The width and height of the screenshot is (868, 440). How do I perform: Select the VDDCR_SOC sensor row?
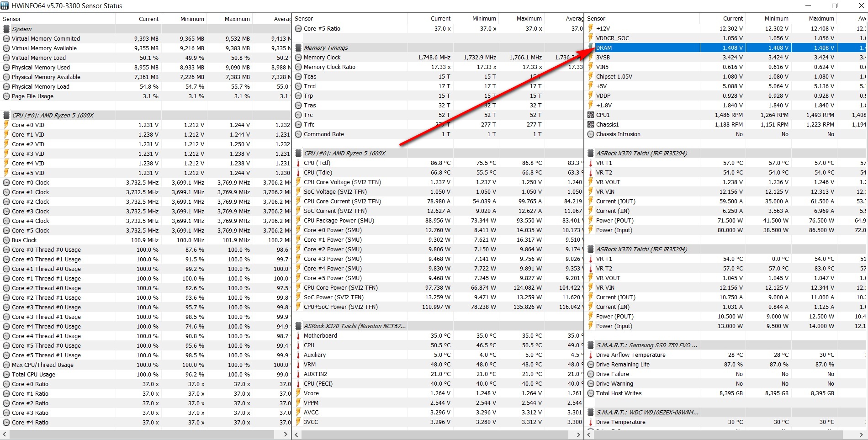[726, 38]
